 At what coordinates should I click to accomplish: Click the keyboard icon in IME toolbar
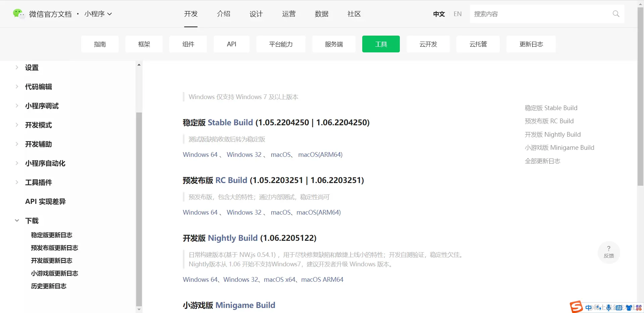(x=619, y=308)
